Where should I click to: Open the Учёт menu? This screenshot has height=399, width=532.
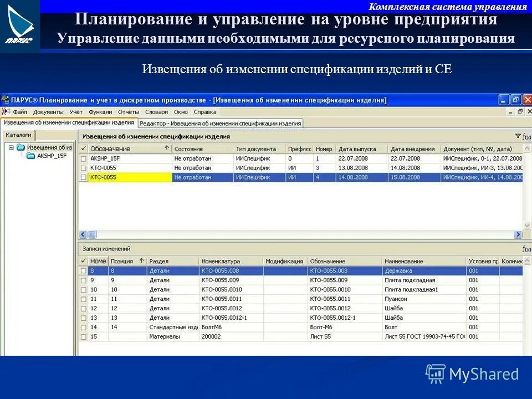point(76,112)
